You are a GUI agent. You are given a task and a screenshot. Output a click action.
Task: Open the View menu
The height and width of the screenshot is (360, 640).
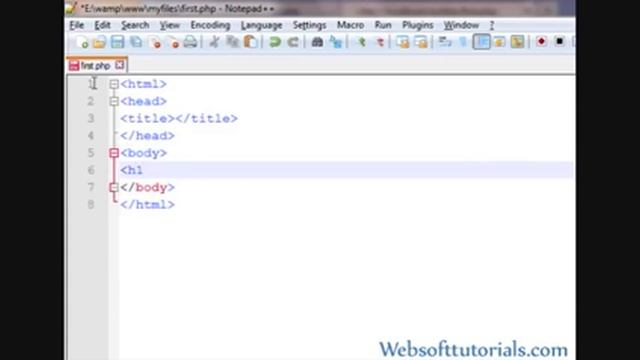169,25
